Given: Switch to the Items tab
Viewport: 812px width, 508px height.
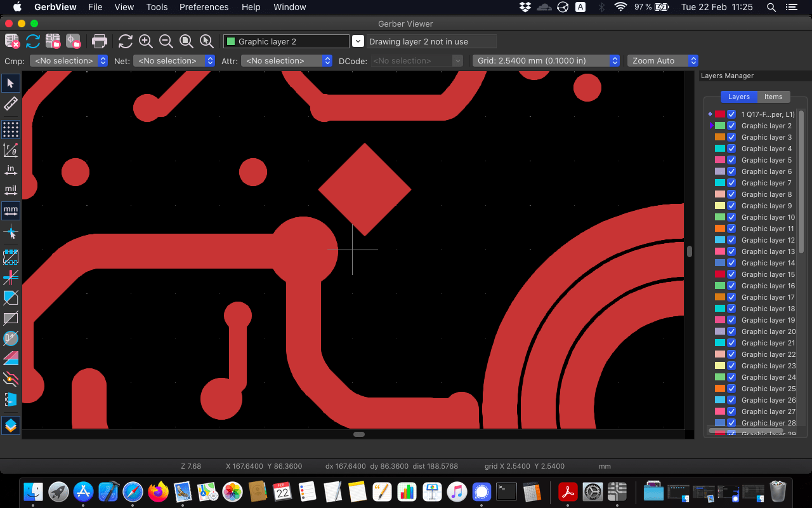Looking at the screenshot, I should pos(773,97).
